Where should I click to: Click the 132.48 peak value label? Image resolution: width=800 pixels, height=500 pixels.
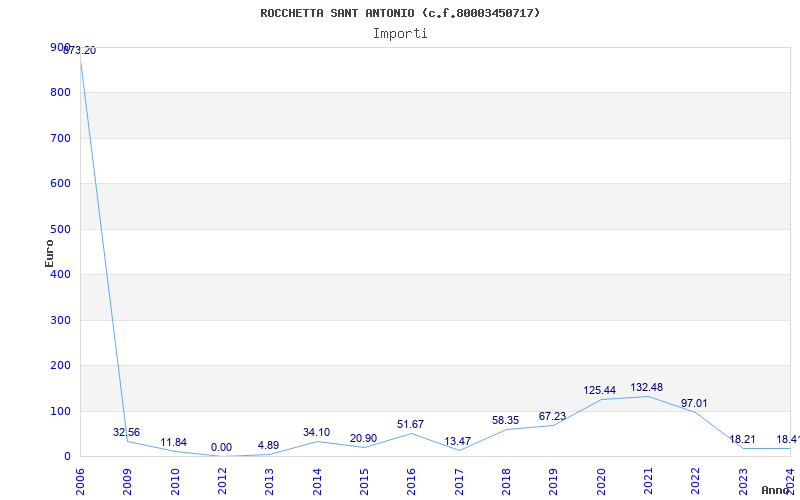(646, 388)
